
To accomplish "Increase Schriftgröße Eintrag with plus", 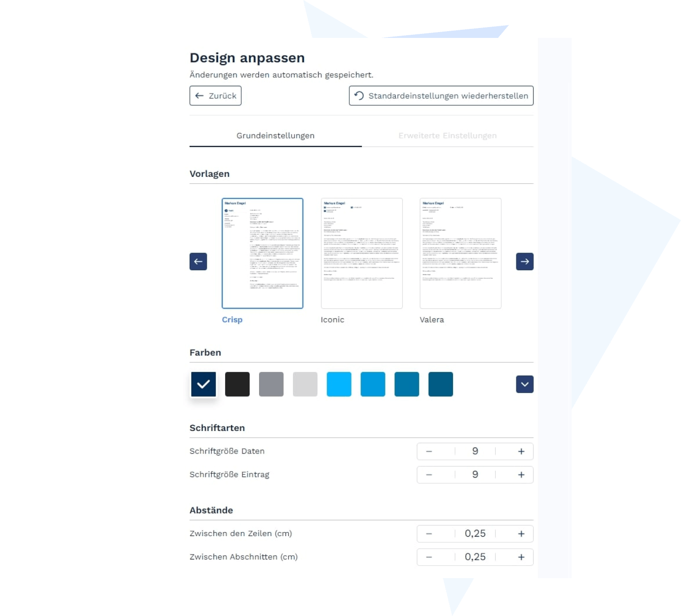I will 521,475.
